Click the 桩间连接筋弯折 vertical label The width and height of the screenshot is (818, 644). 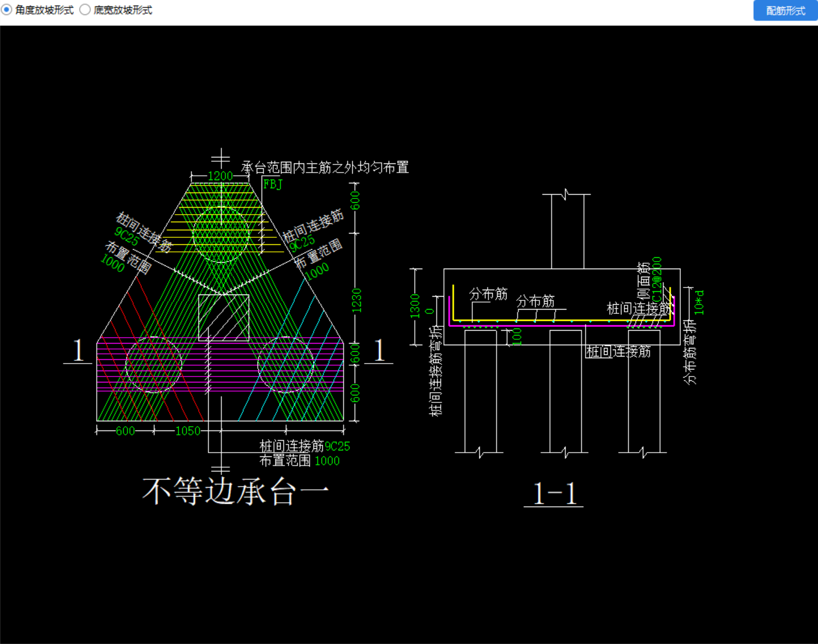(x=436, y=371)
